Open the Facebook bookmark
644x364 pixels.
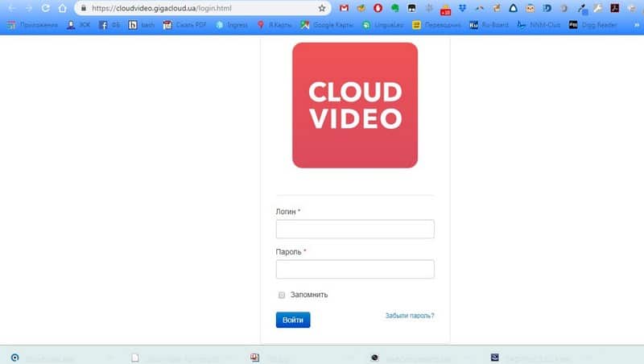pos(109,25)
